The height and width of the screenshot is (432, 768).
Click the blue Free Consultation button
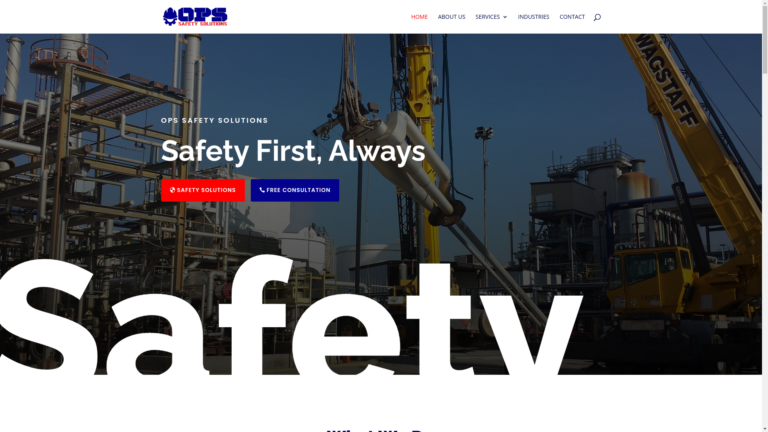[x=295, y=190]
